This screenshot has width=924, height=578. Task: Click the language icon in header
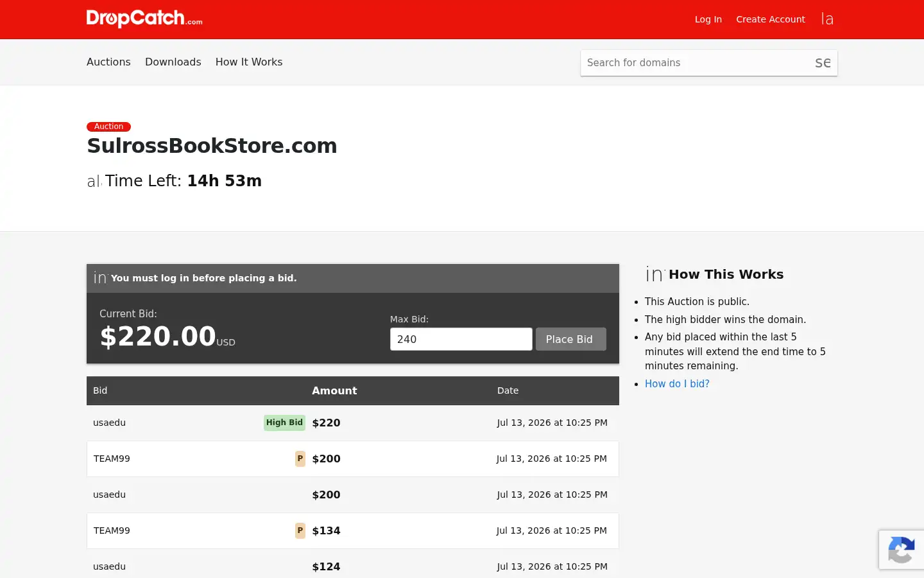pos(827,19)
